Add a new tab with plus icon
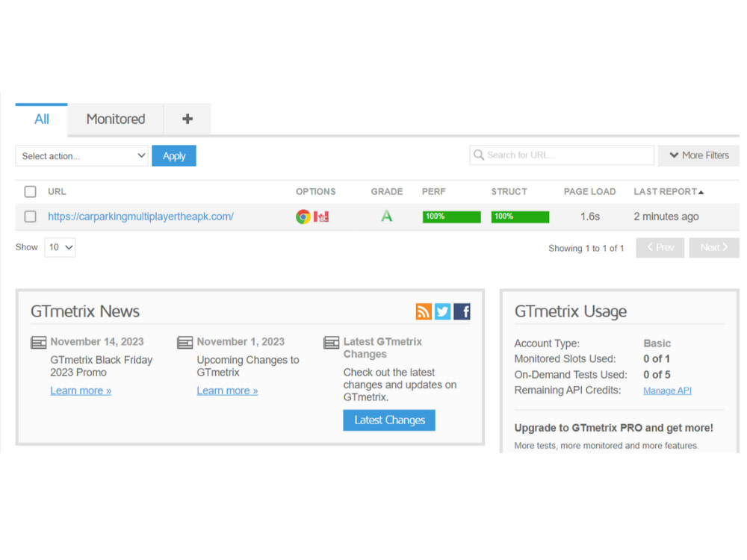Image resolution: width=747 pixels, height=560 pixels. click(x=187, y=119)
